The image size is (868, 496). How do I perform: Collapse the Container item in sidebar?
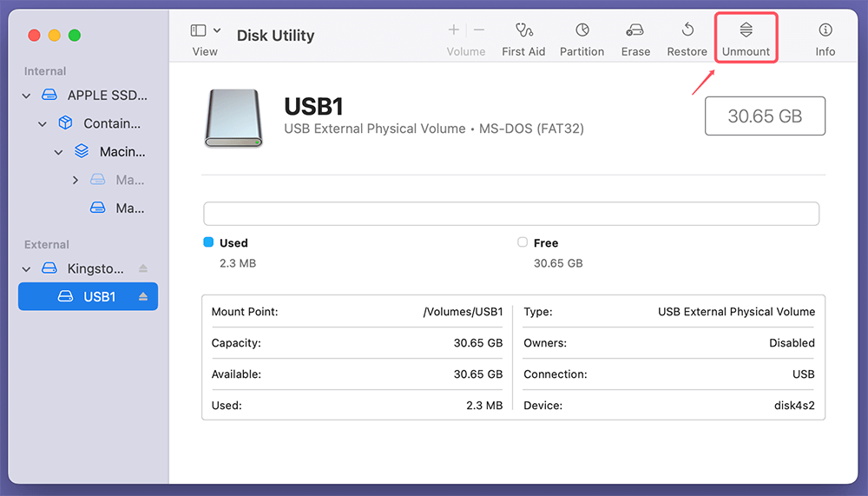pos(43,124)
